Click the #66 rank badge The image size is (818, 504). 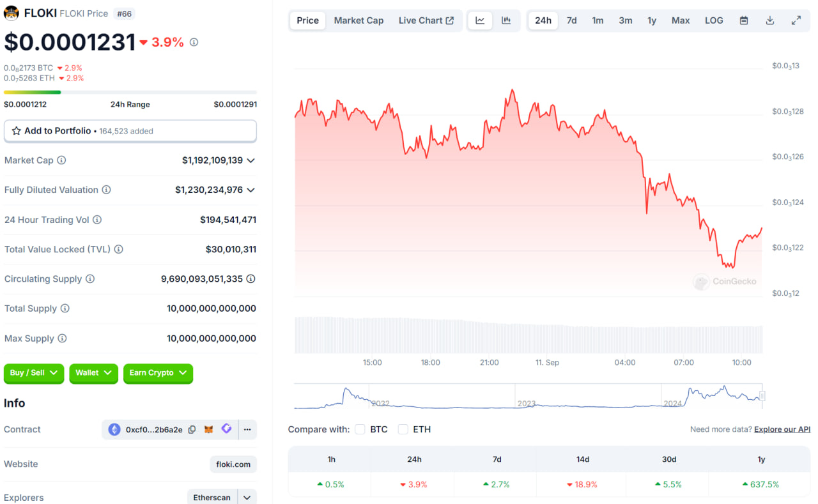(x=124, y=13)
